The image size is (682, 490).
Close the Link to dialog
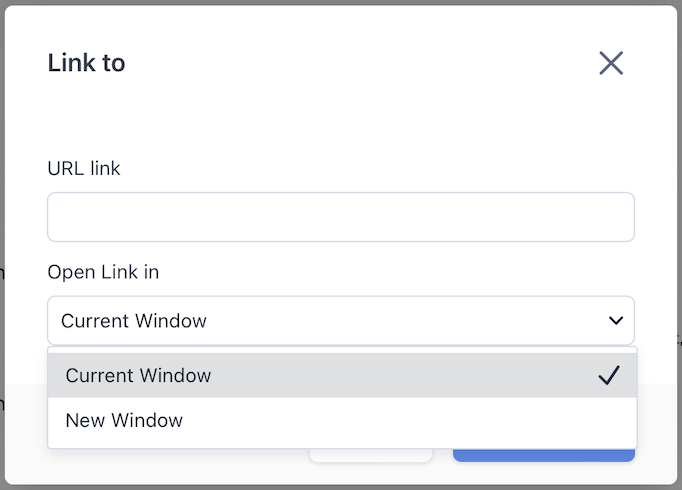pos(611,64)
